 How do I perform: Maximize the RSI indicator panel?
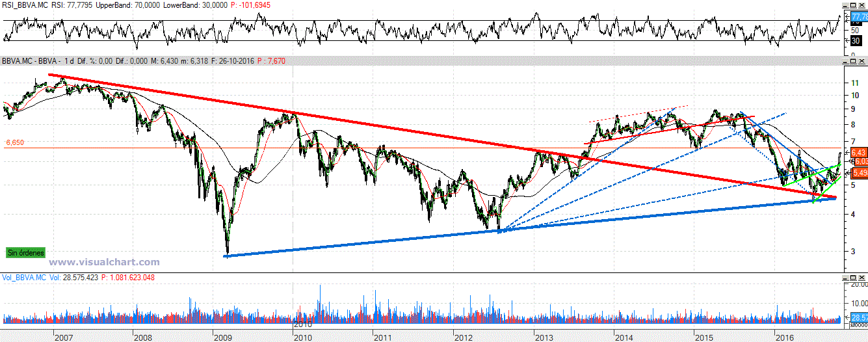tap(853, 5)
